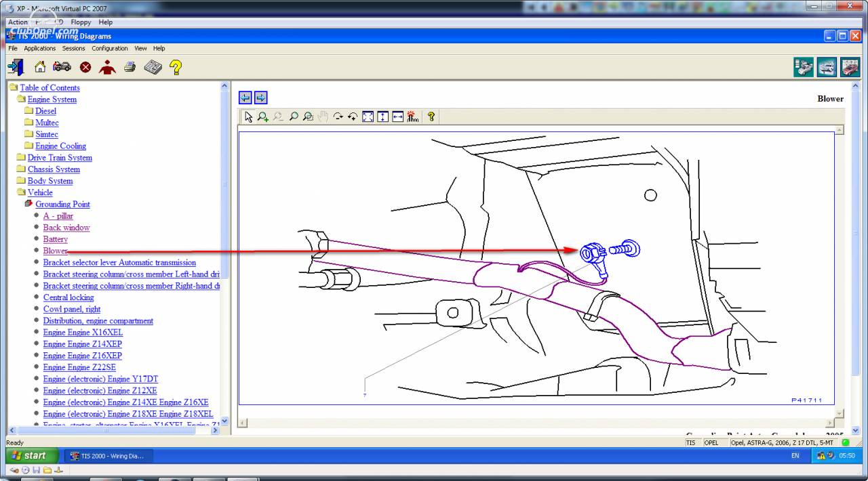Open the TIS 2000 Help menu
The height and width of the screenshot is (481, 868).
click(159, 48)
